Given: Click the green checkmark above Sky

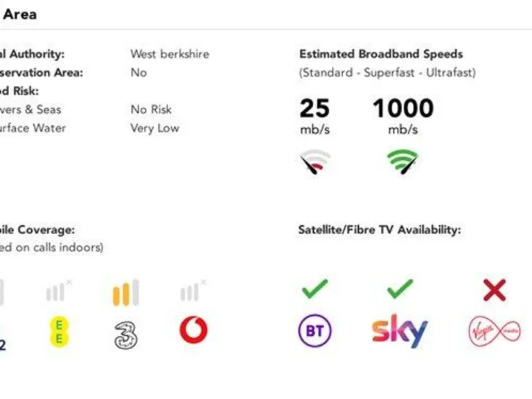Looking at the screenshot, I should [400, 289].
